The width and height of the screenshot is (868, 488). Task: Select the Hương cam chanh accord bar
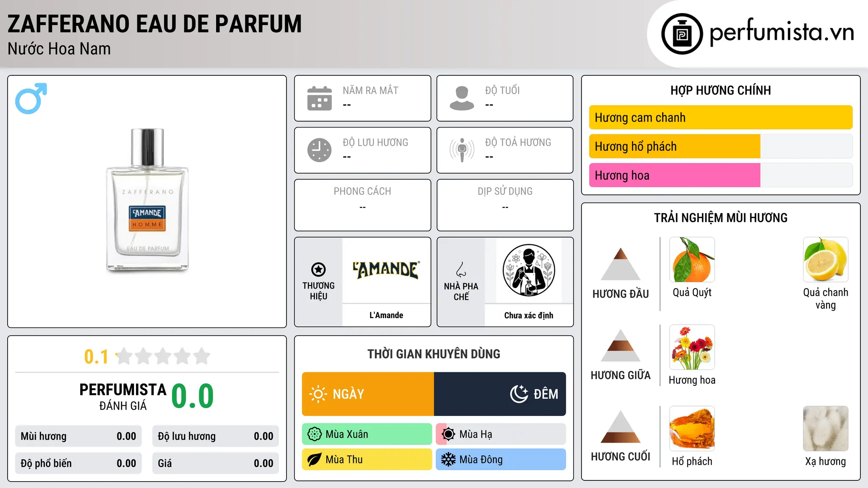tap(721, 117)
